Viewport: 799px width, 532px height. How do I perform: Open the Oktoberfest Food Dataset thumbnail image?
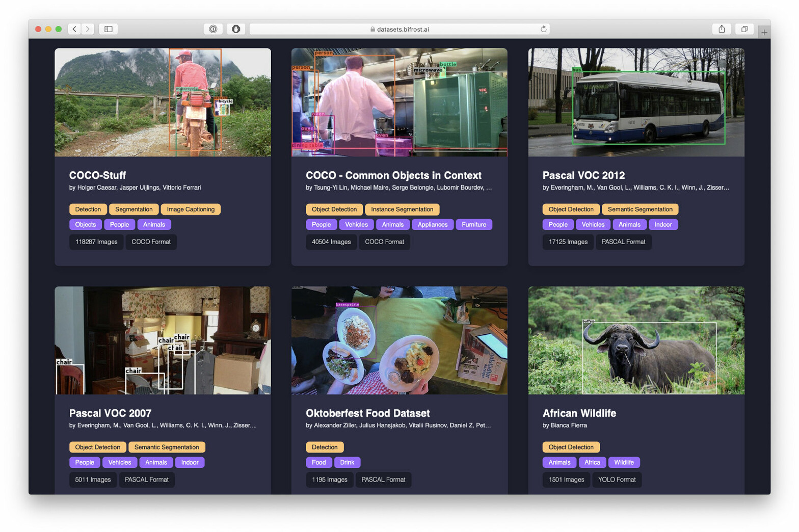pos(400,340)
